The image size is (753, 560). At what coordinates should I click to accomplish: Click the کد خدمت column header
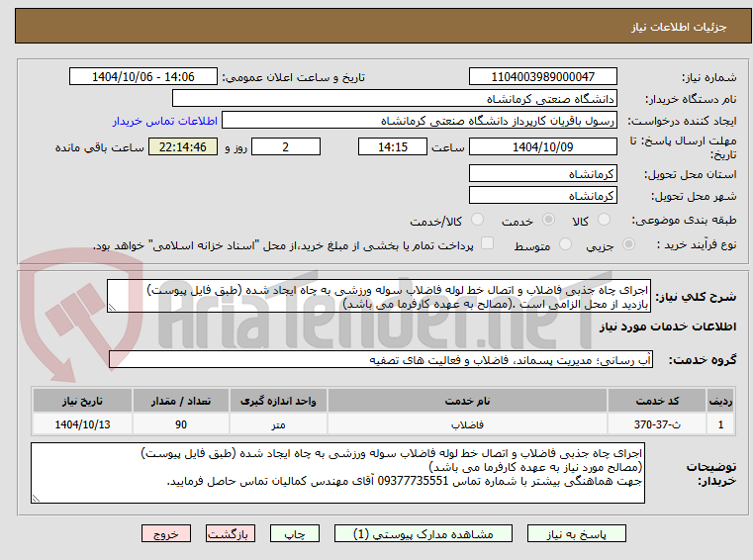tap(657, 401)
